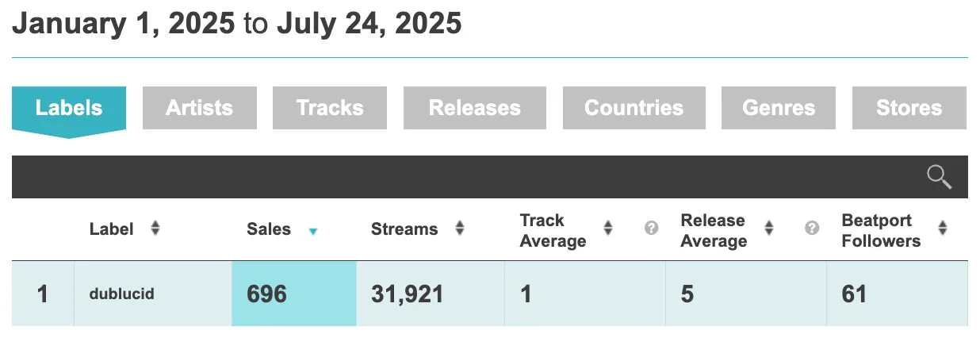The width and height of the screenshot is (980, 338).
Task: Sort by Track Average arrows icon
Action: click(x=608, y=229)
